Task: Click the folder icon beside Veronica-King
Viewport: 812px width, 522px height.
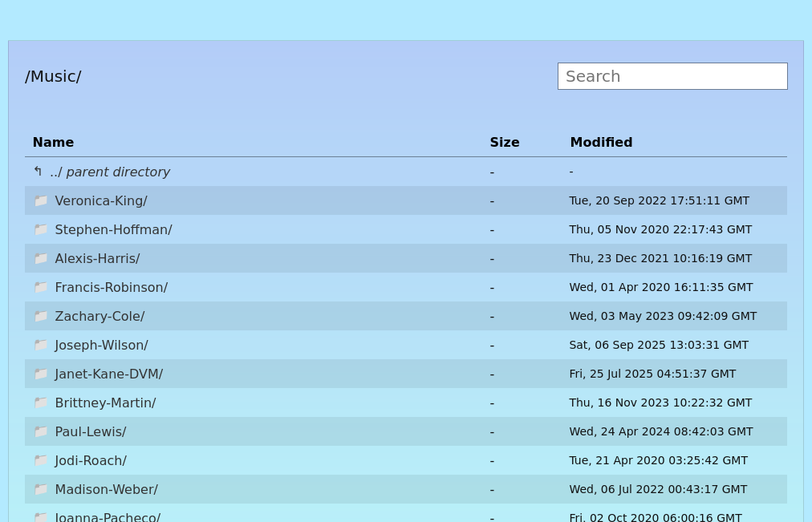Action: (41, 200)
